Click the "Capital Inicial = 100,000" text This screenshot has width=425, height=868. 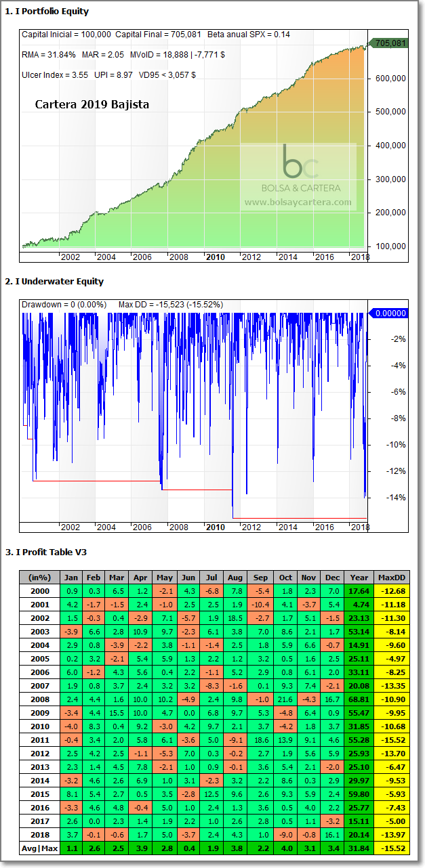tap(66, 34)
